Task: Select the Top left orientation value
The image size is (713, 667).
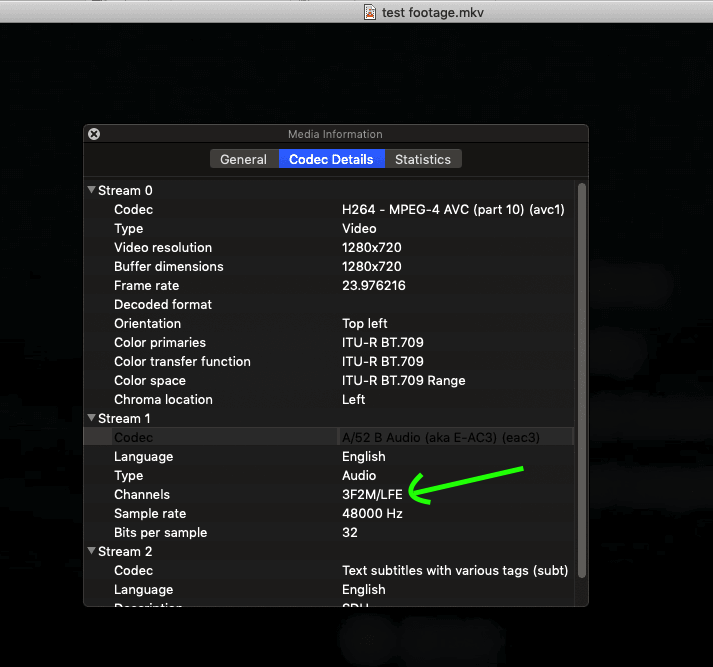Action: (364, 323)
